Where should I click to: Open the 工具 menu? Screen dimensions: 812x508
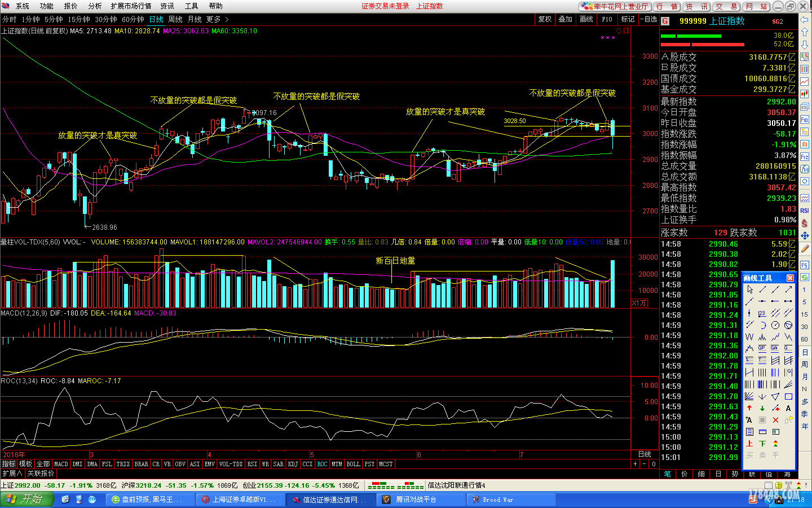click(x=192, y=6)
